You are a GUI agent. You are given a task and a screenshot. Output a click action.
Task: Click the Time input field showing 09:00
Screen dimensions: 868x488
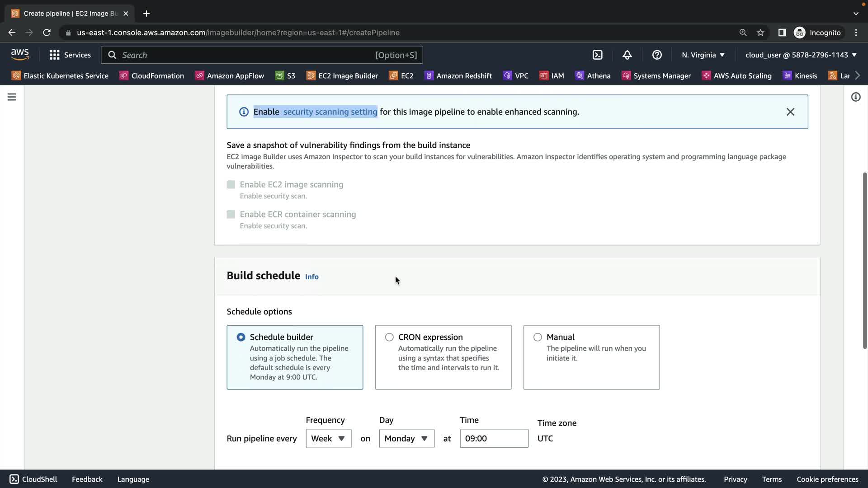(x=494, y=438)
